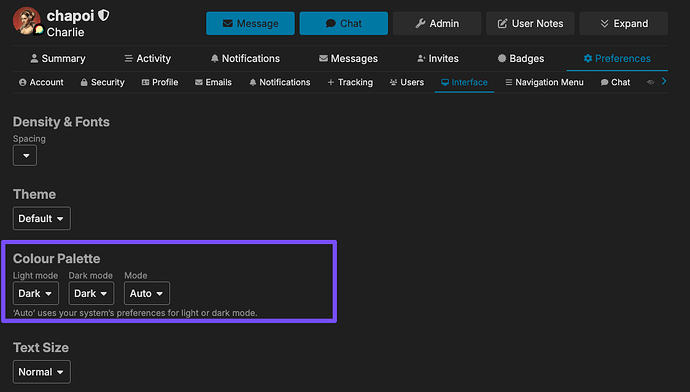Image resolution: width=690 pixels, height=392 pixels.
Task: Click the plus icon next to Tracking
Action: (x=331, y=82)
